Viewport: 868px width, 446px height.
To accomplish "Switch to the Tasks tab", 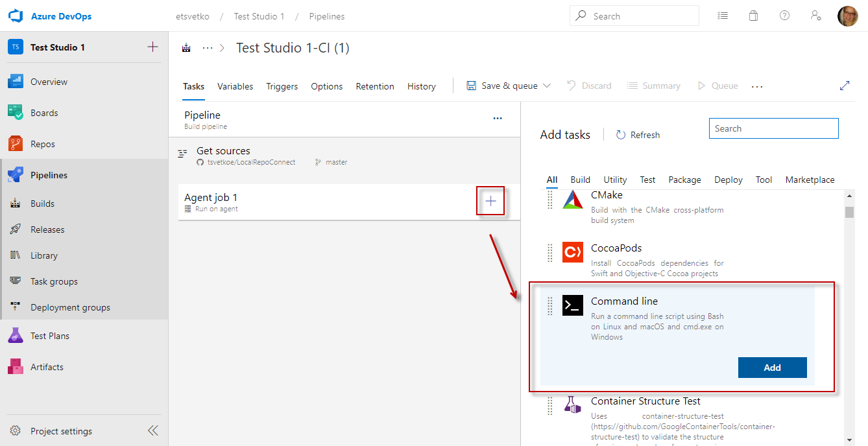I will (193, 86).
